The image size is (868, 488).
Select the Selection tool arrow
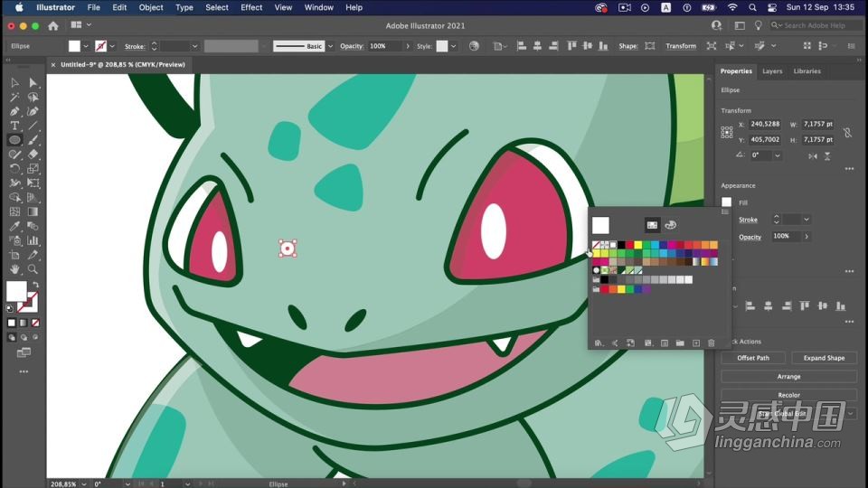15,82
